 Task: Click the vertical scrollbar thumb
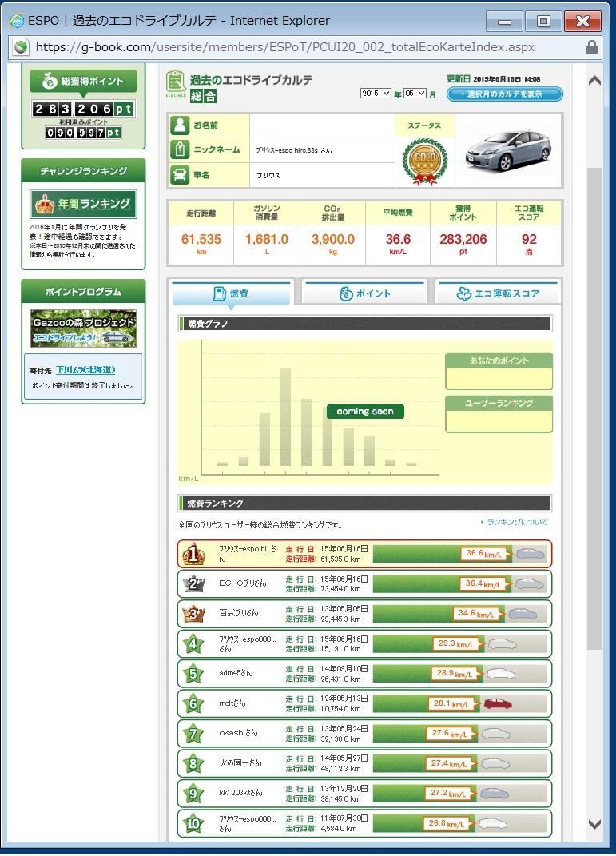[x=594, y=408]
